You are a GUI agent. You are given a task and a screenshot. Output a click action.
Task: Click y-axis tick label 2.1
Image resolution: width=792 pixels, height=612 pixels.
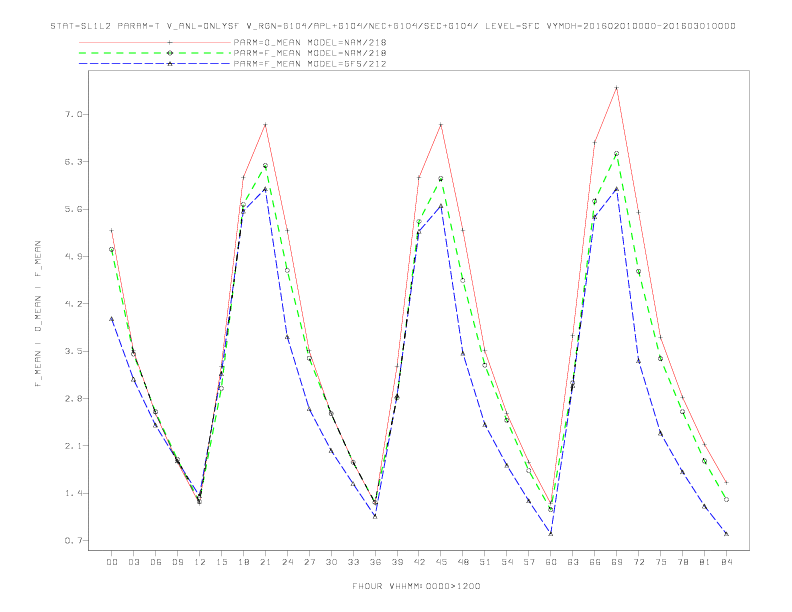coord(73,446)
